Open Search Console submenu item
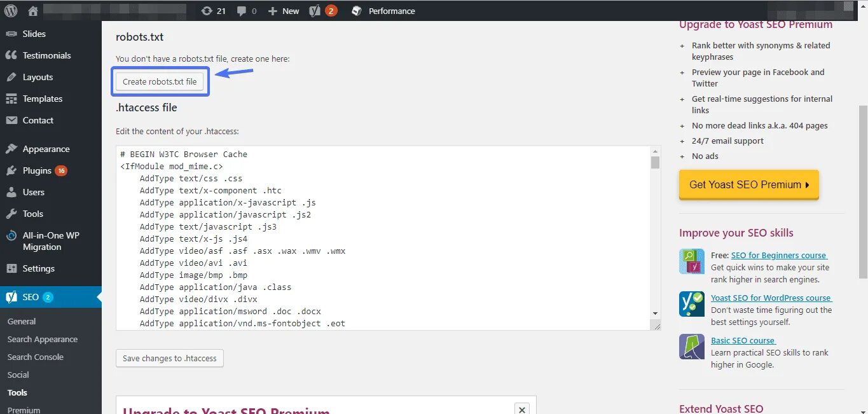868x414 pixels. 36,357
